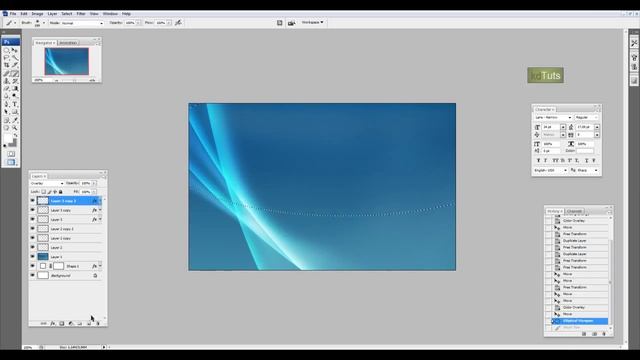Click the font size field in the Character panel
Viewport: 640px width, 360px height.
click(551, 127)
